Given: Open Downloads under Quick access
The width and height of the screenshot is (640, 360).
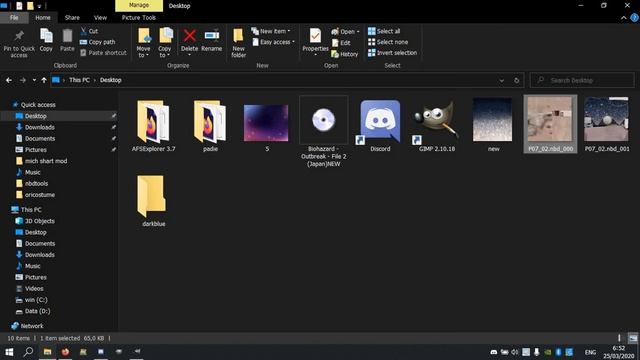Looking at the screenshot, I should [x=40, y=127].
